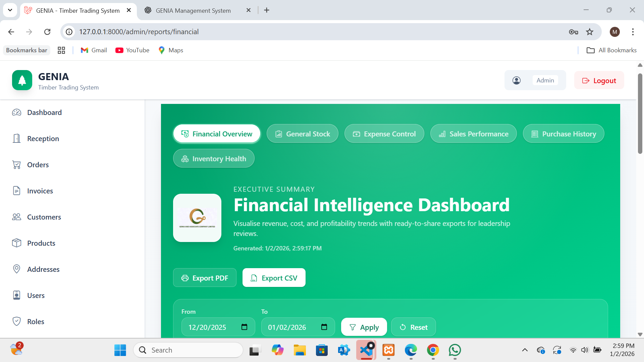Click the GENIA tree logo in header
The height and width of the screenshot is (362, 644).
point(22,80)
